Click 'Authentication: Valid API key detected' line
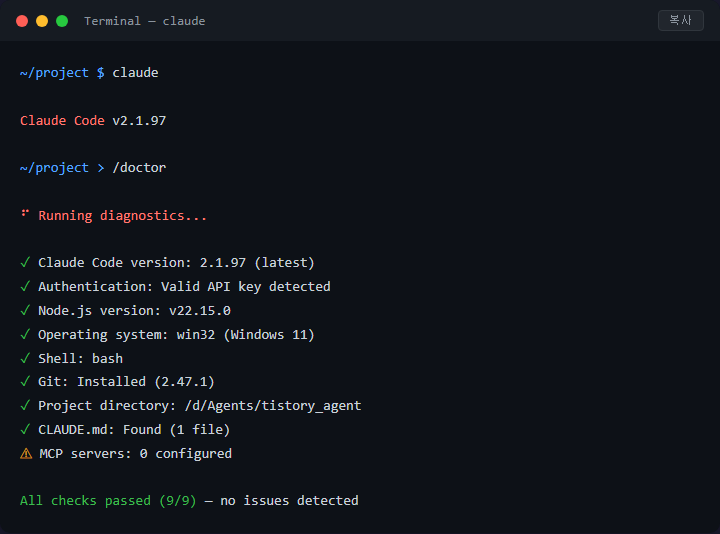Image resolution: width=720 pixels, height=534 pixels. click(x=184, y=287)
